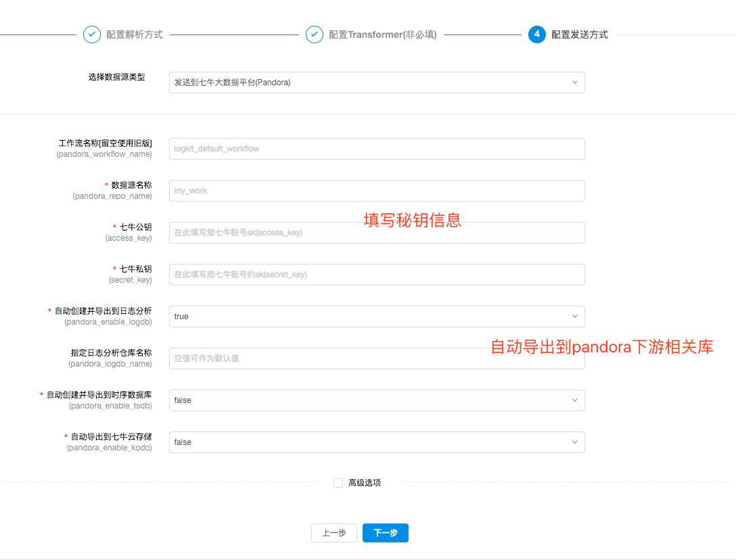
Task: Click the (pandora_logdb_name) sublabel
Action: pos(110,364)
